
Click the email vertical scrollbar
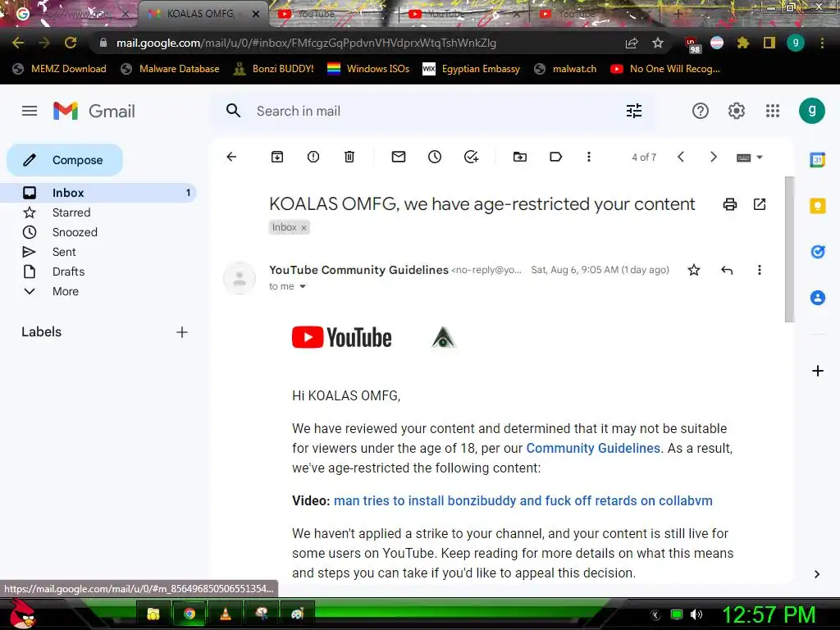tap(789, 249)
